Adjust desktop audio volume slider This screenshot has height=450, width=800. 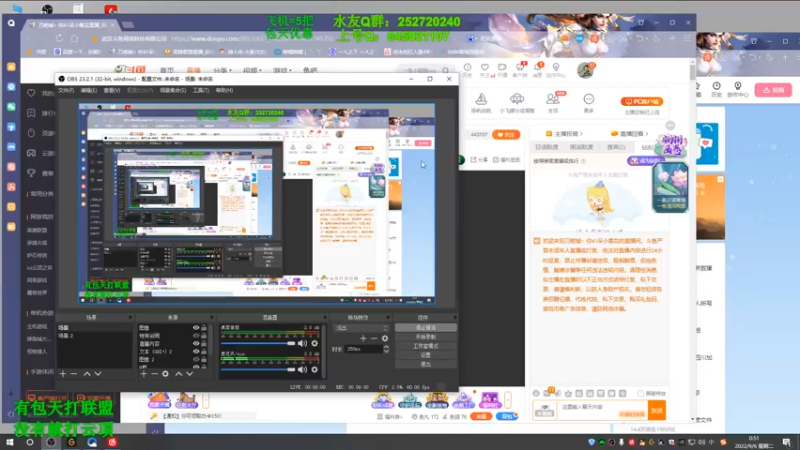258,343
